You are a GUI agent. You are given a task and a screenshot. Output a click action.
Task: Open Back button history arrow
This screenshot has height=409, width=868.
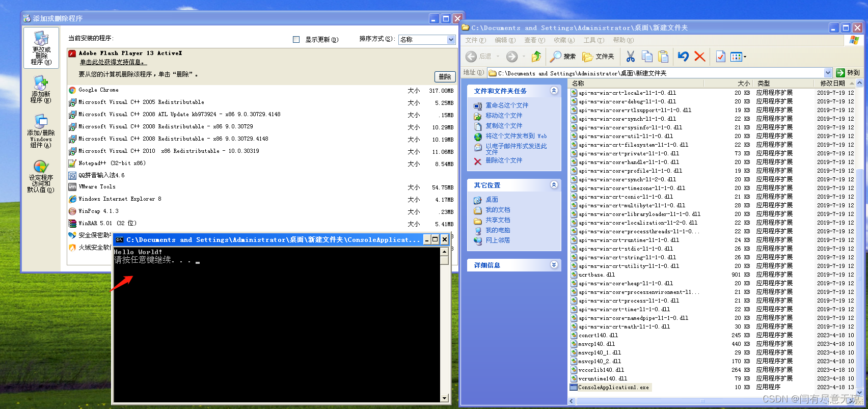coord(498,57)
